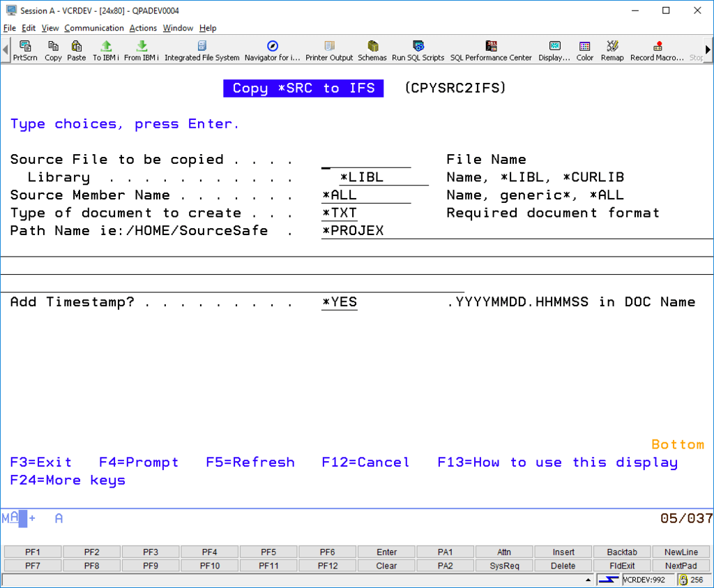This screenshot has width=714, height=588.
Task: Click the NewLine keypad button
Action: tap(681, 552)
